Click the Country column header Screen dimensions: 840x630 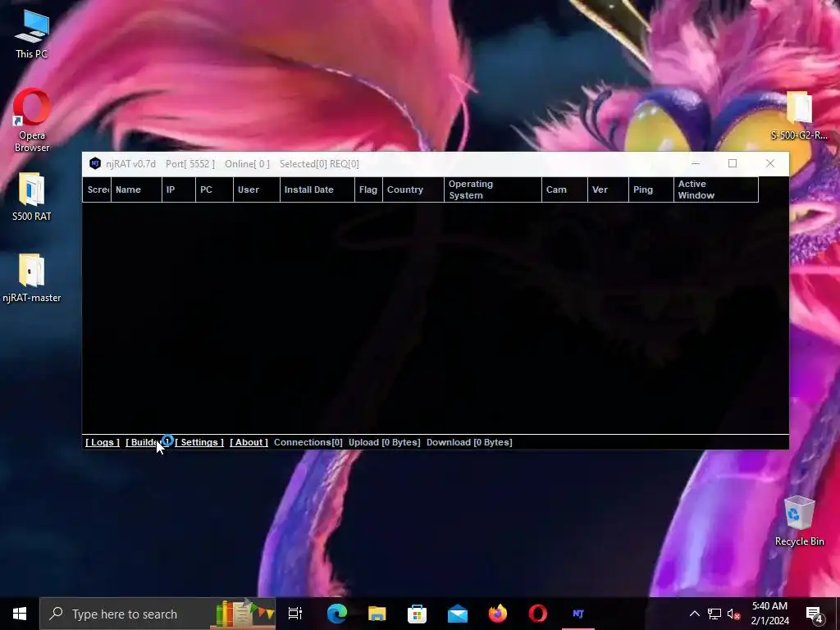[x=413, y=189]
